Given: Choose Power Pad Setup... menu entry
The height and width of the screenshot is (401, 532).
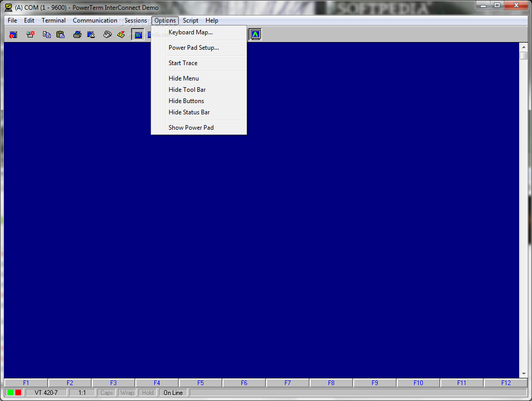Looking at the screenshot, I should [x=199, y=48].
